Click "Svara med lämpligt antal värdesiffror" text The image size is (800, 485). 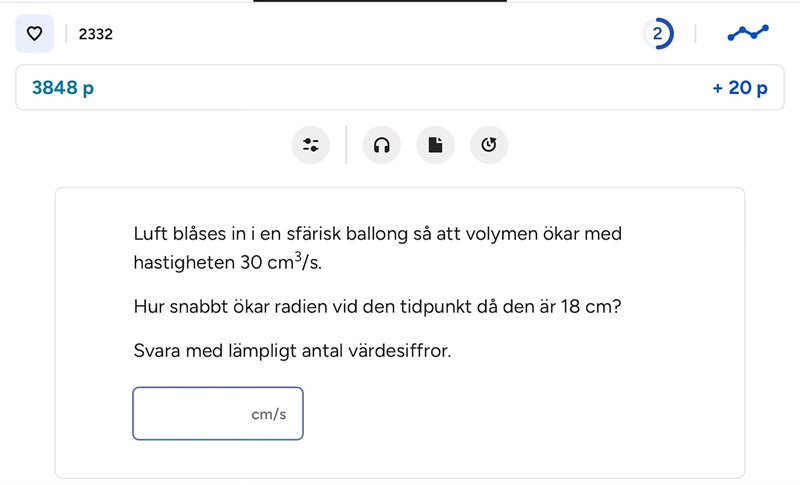point(292,351)
